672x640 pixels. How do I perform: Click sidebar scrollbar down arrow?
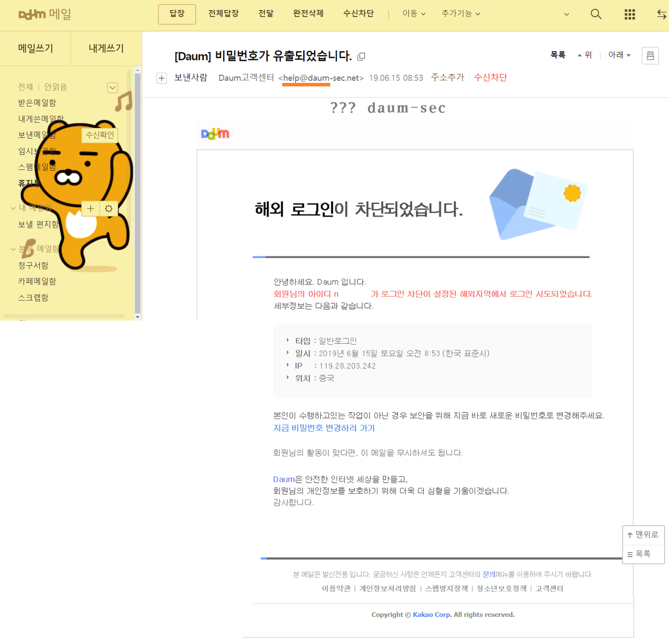pyautogui.click(x=138, y=317)
